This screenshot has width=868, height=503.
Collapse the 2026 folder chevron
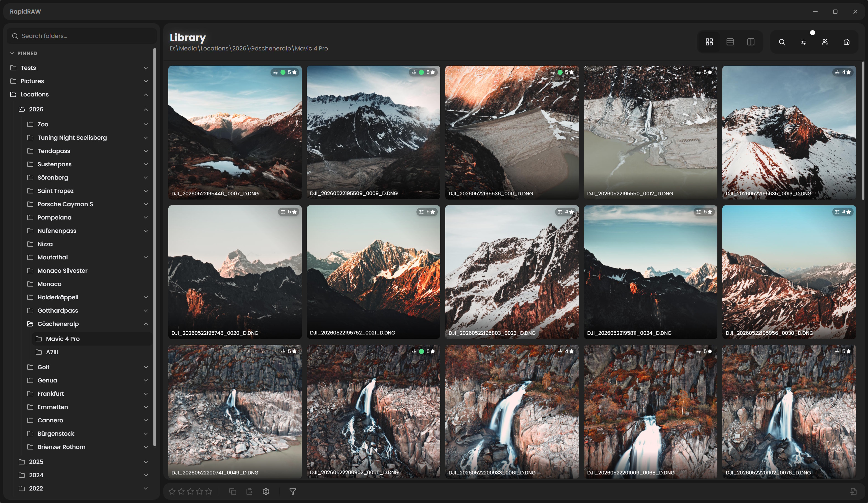coord(146,109)
